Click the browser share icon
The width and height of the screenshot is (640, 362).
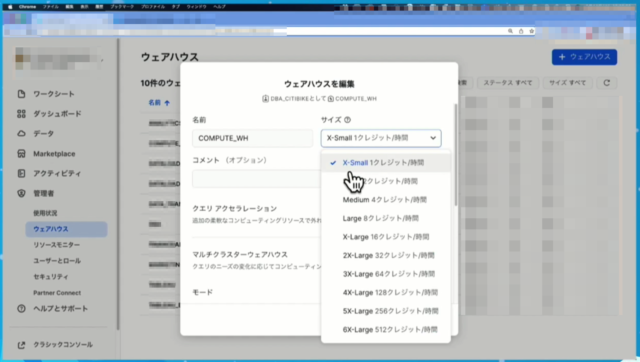521,31
